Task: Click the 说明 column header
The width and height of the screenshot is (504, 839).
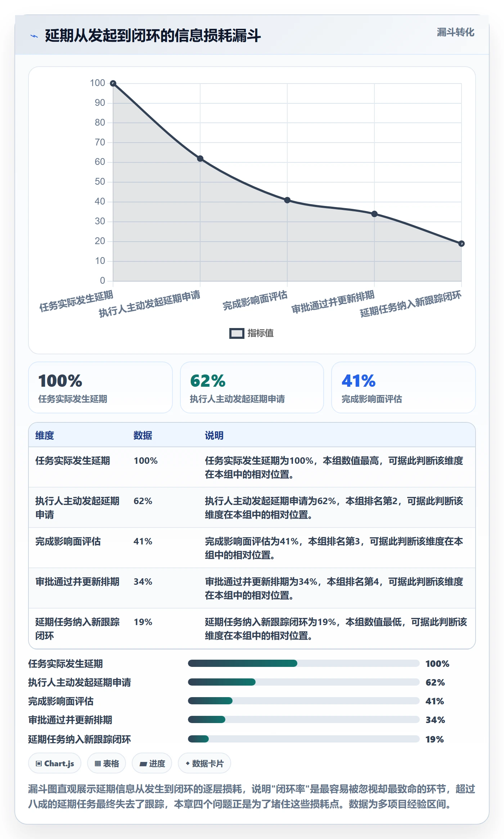Action: point(214,435)
